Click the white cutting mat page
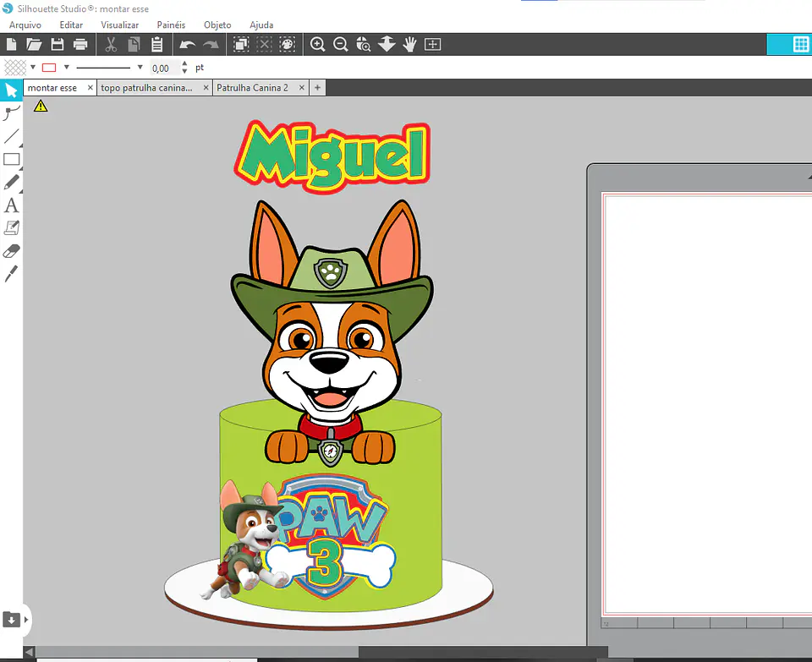Screen dimensions: 812x662 (x=707, y=404)
